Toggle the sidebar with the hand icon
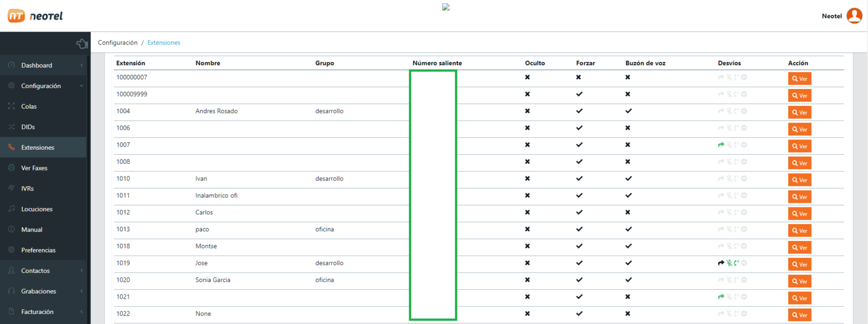Viewport: 868px width, 324px height. point(82,43)
